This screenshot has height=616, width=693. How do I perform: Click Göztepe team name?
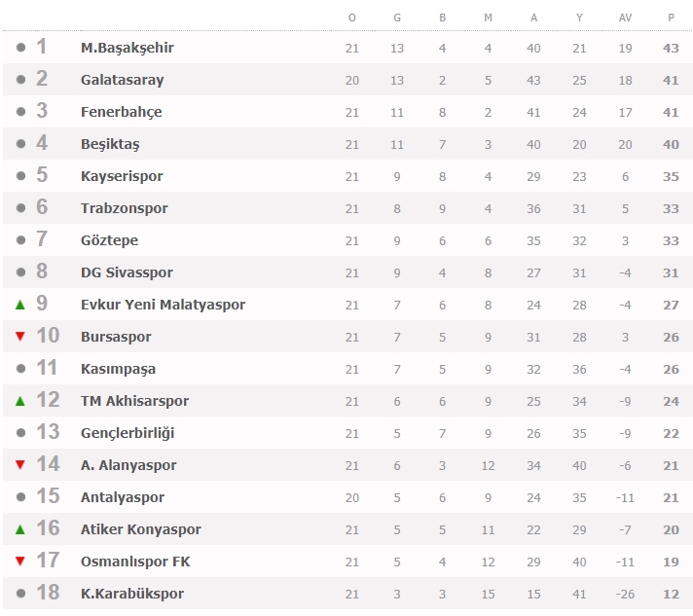[x=109, y=240]
